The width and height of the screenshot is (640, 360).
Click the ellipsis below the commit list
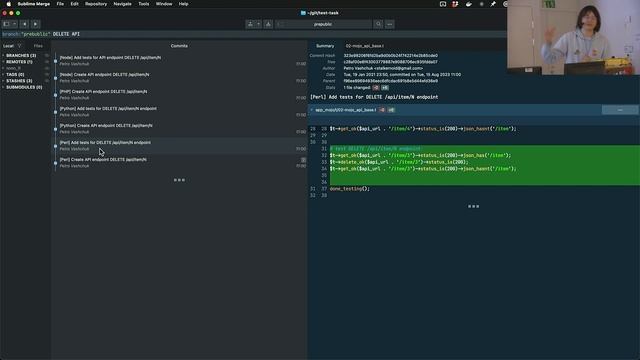[x=179, y=180]
